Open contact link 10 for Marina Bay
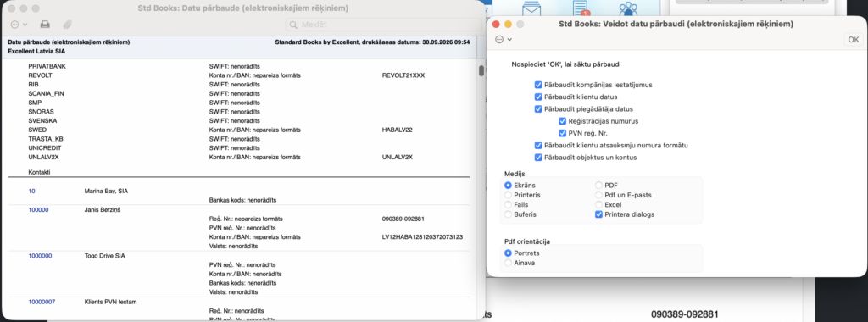The width and height of the screenshot is (868, 322). tap(31, 191)
